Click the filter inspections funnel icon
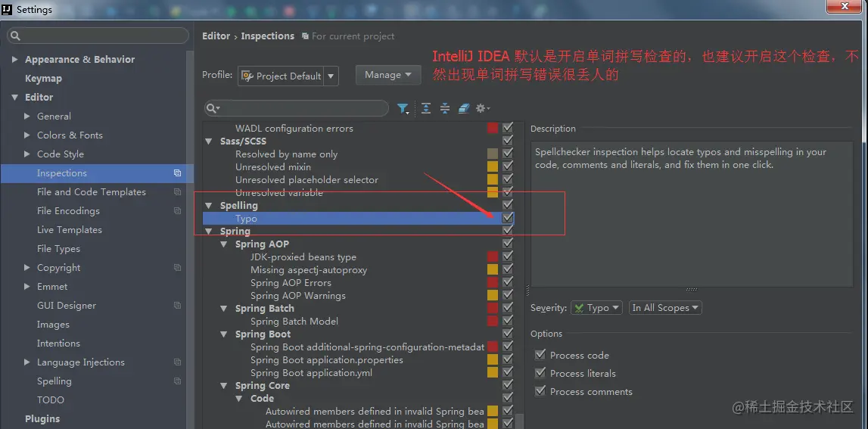Image resolution: width=868 pixels, height=429 pixels. [403, 108]
